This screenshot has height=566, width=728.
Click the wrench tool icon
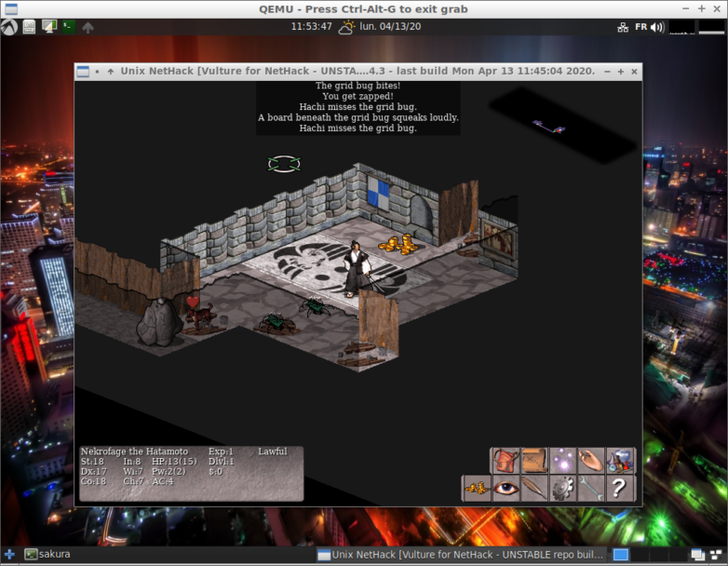click(x=591, y=488)
